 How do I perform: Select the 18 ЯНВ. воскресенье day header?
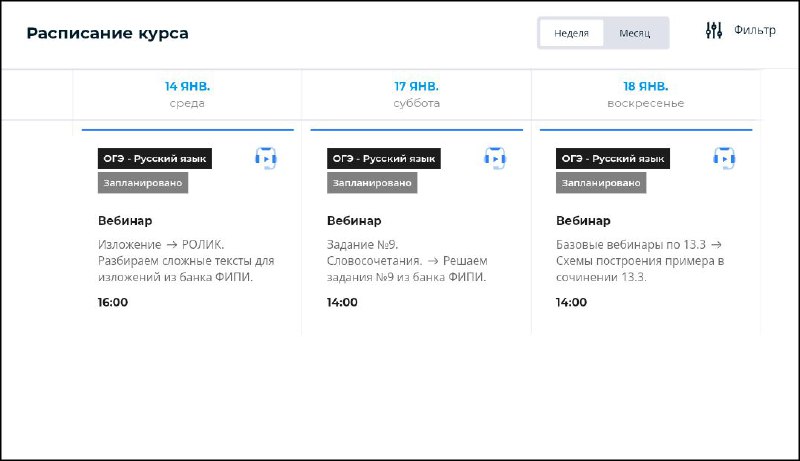click(x=645, y=94)
